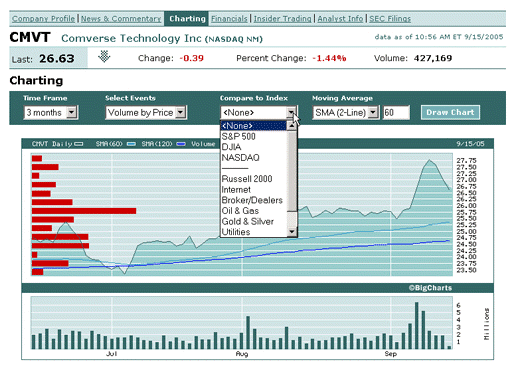
Task: Click the down-arrow price change icon
Action: coord(104,56)
